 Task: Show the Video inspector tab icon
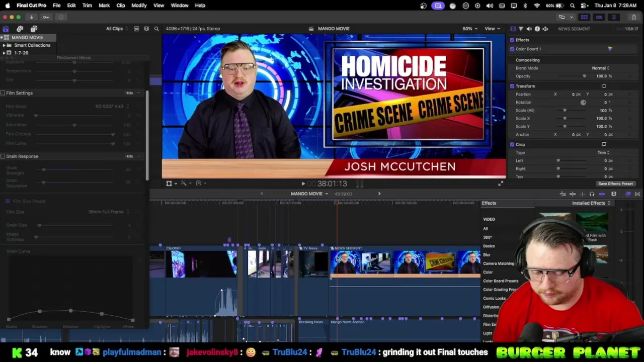point(513,29)
